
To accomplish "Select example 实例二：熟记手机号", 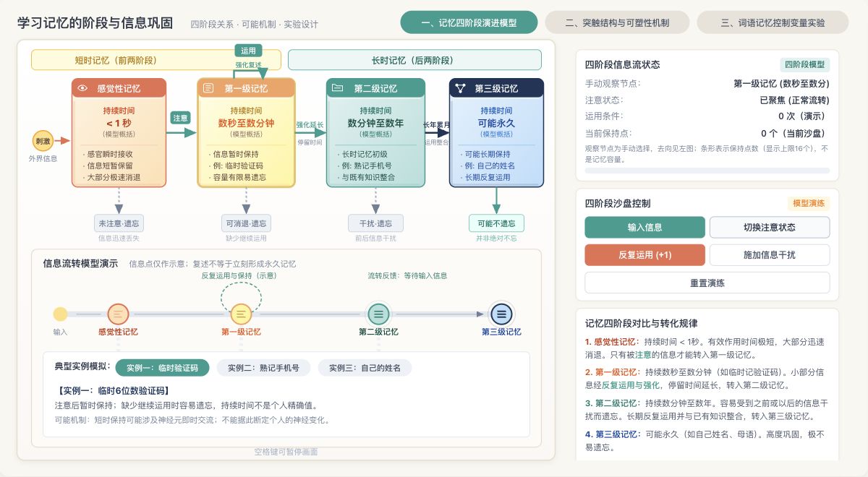I will [x=263, y=368].
